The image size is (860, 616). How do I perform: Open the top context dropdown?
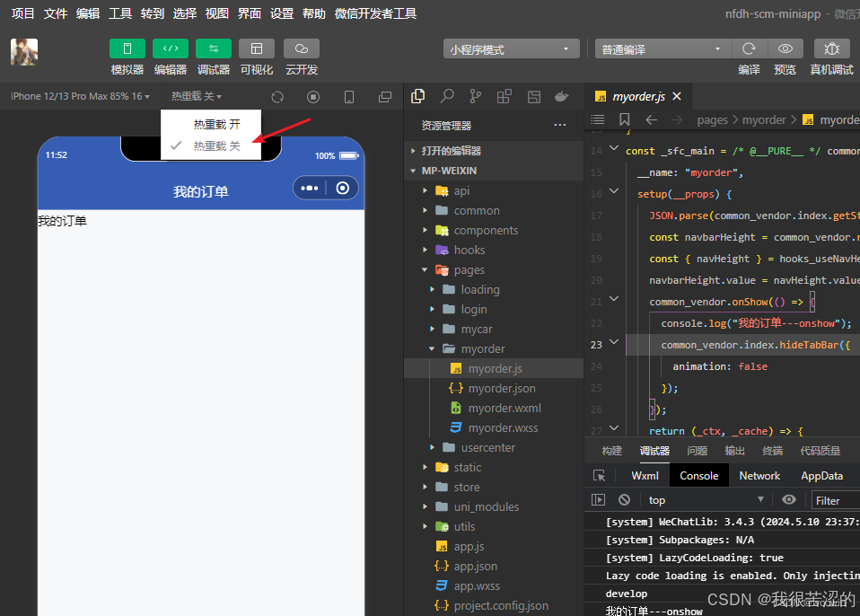(x=706, y=499)
